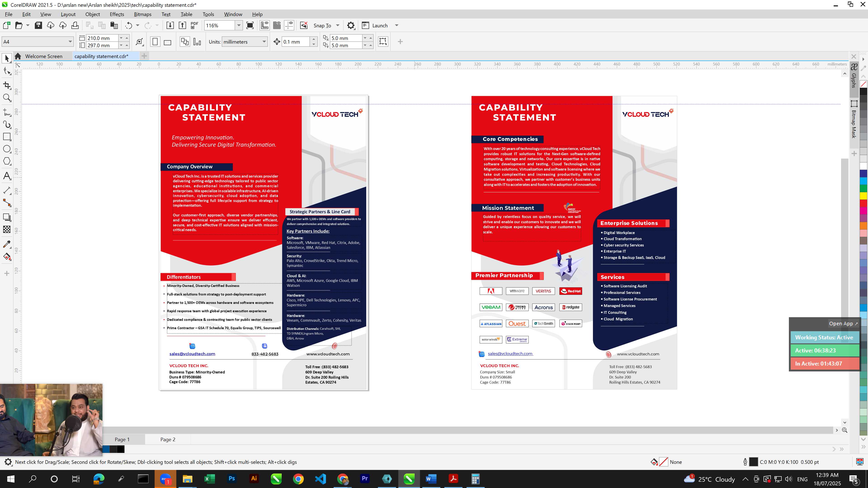Click the Open App button
Viewport: 868px width, 488px height.
(843, 324)
